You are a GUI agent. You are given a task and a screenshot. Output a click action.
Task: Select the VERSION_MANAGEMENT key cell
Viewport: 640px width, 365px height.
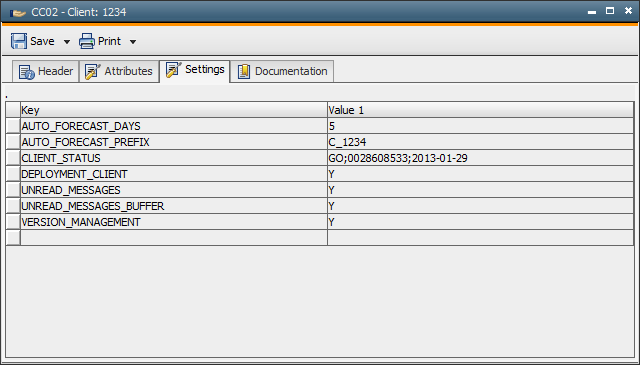[174, 222]
